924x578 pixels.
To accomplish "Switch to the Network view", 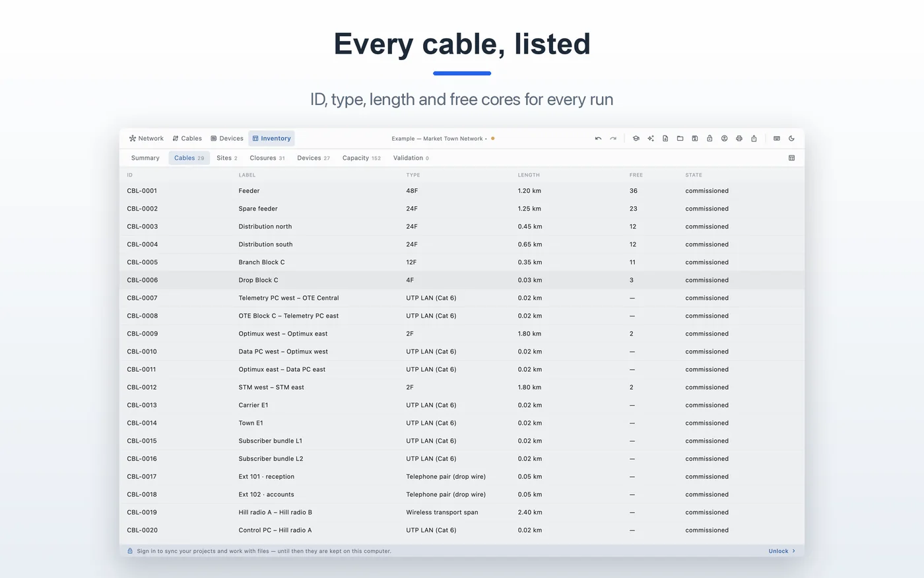I will click(x=147, y=139).
